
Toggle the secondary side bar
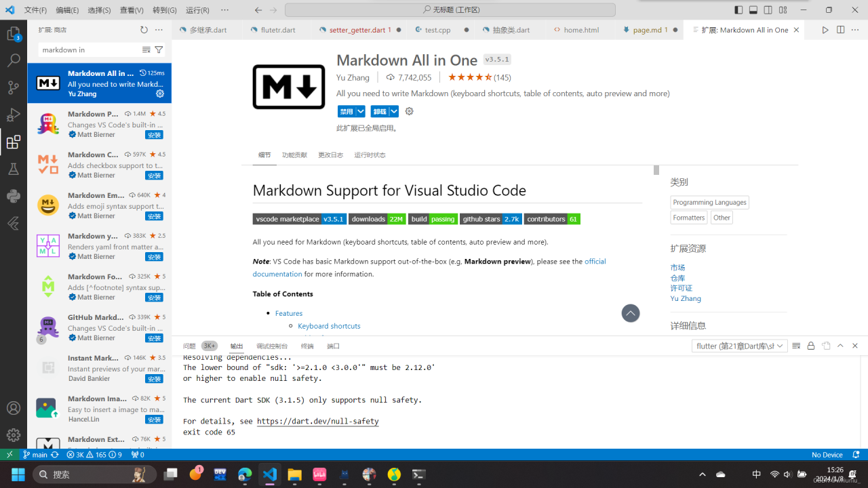tap(768, 10)
